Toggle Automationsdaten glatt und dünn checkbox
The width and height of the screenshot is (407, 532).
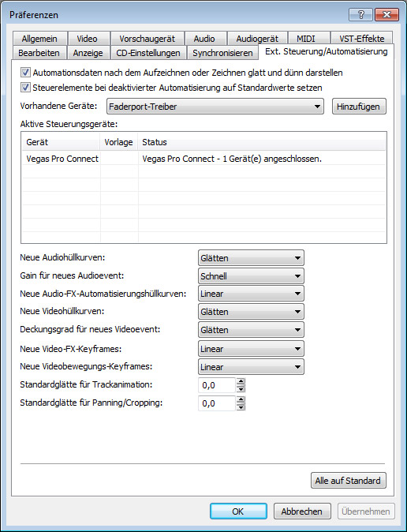click(25, 73)
